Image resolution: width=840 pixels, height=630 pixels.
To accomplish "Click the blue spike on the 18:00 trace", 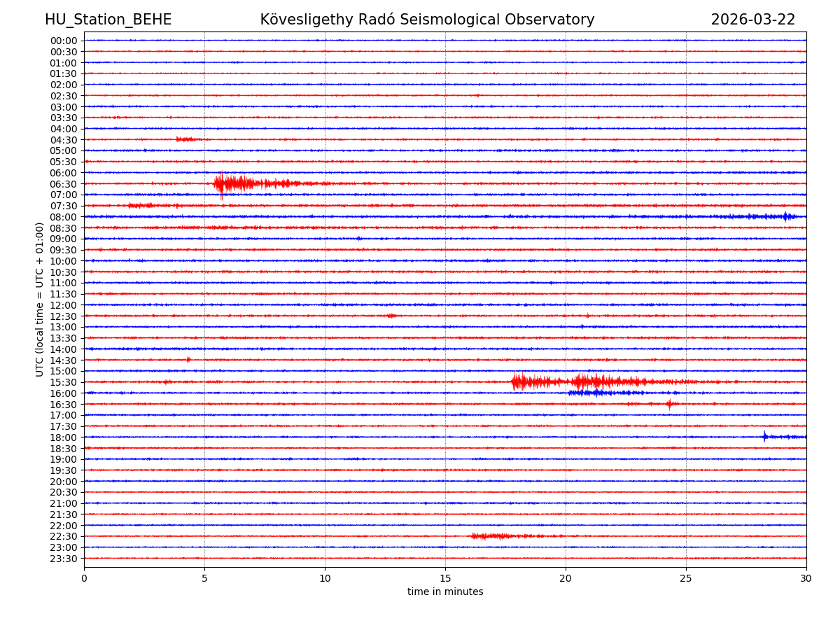I will 764,437.
